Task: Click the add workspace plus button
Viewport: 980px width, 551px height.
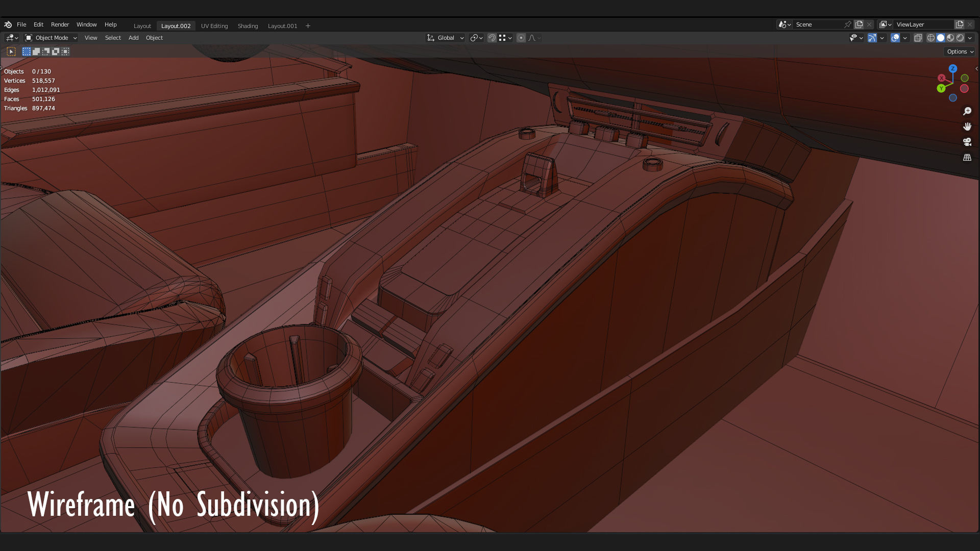Action: [308, 26]
